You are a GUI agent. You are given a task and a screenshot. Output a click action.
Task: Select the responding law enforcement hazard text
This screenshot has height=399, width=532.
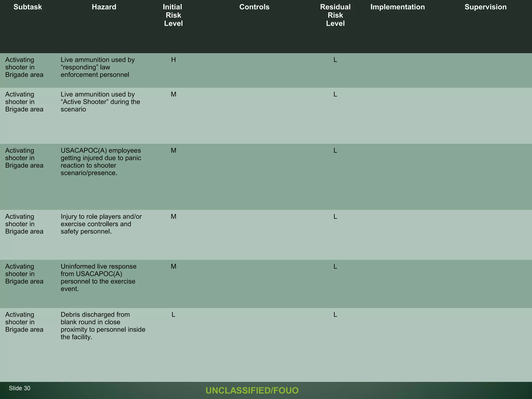click(x=98, y=67)
